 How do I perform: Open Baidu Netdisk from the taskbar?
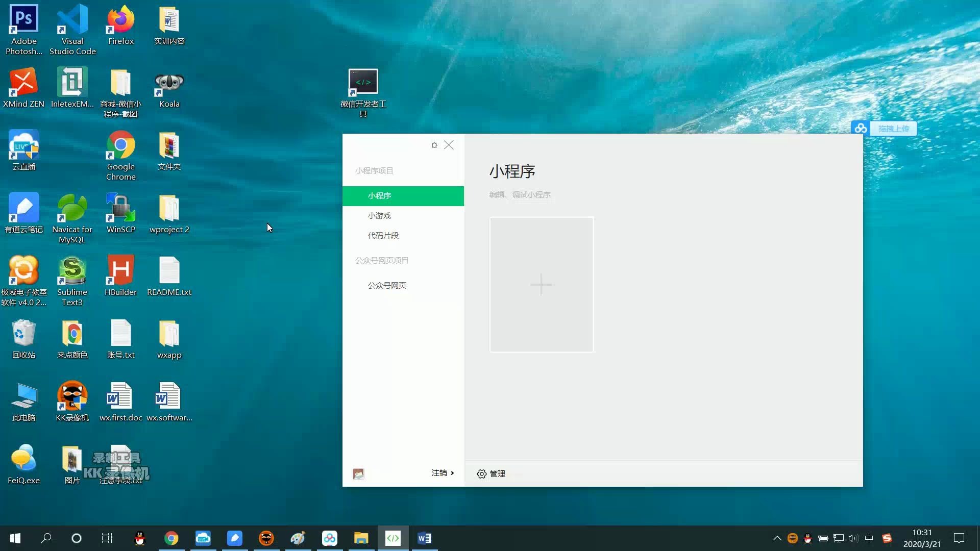tap(330, 538)
